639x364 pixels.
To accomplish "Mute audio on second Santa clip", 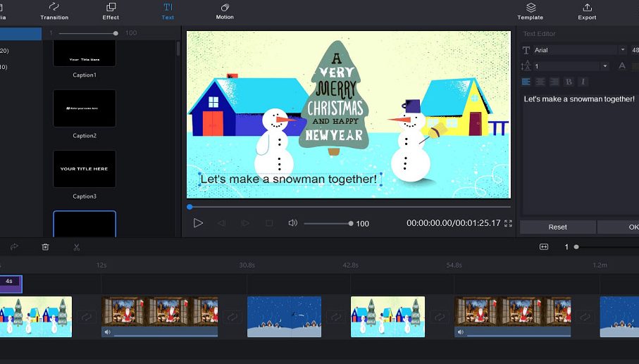I will [461, 332].
